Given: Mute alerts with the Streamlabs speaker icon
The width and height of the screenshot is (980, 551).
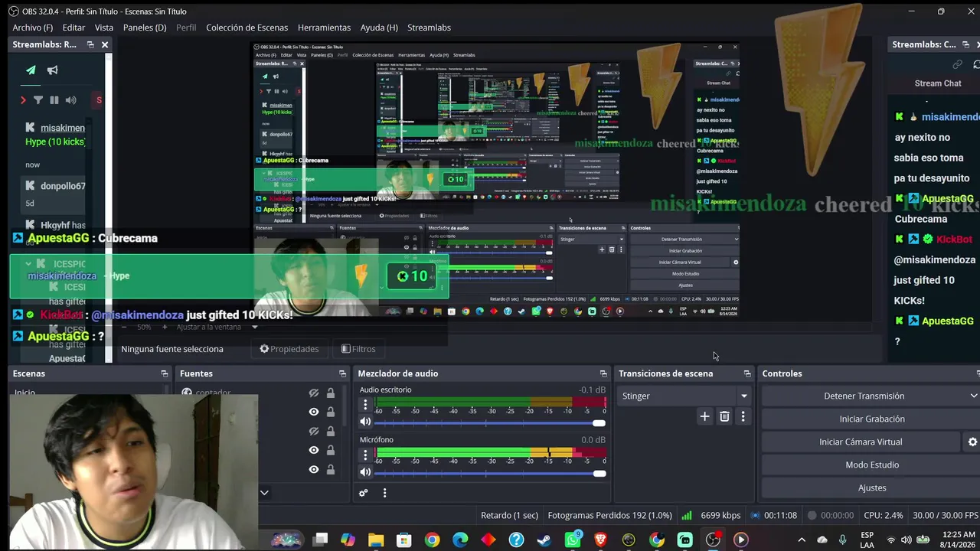Looking at the screenshot, I should coord(71,100).
